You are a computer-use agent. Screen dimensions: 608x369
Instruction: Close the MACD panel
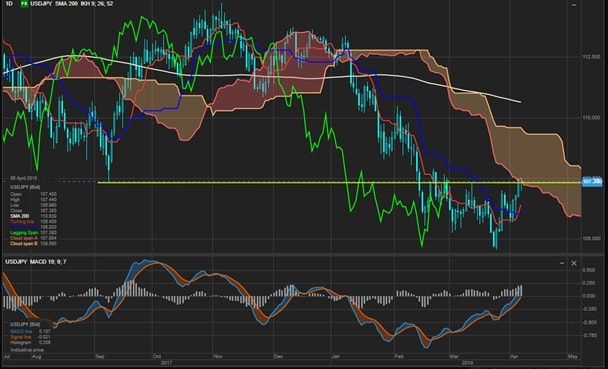coord(574,263)
